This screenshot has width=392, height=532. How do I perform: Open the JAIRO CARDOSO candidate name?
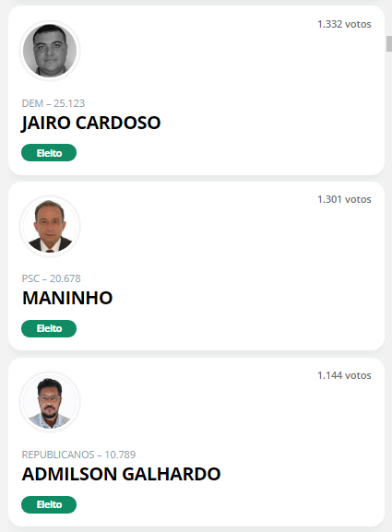91,123
